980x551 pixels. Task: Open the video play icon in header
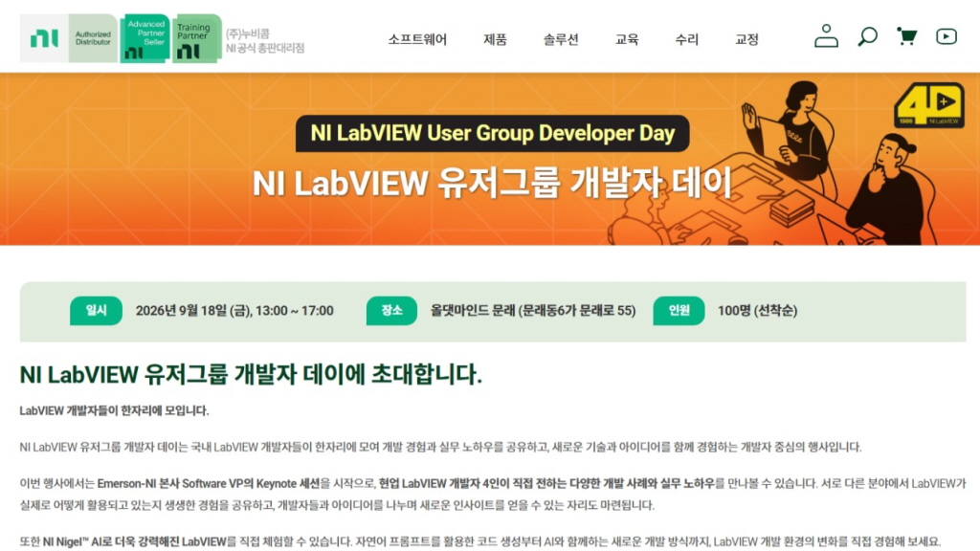[x=946, y=36]
